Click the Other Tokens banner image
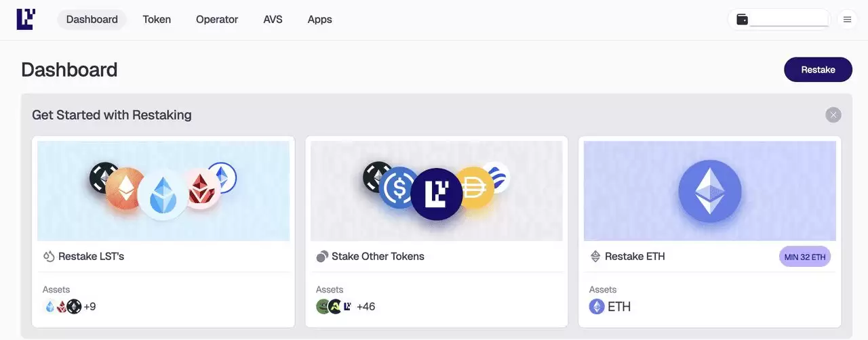 point(436,191)
